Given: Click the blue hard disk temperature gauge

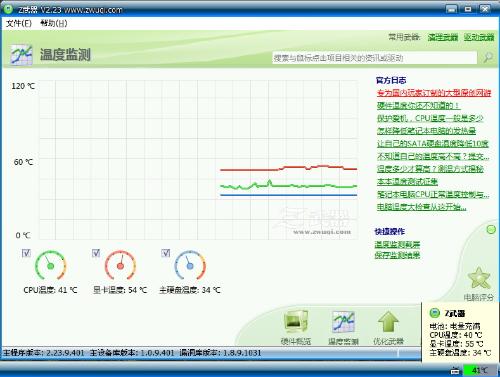Looking at the screenshot, I should click(190, 266).
